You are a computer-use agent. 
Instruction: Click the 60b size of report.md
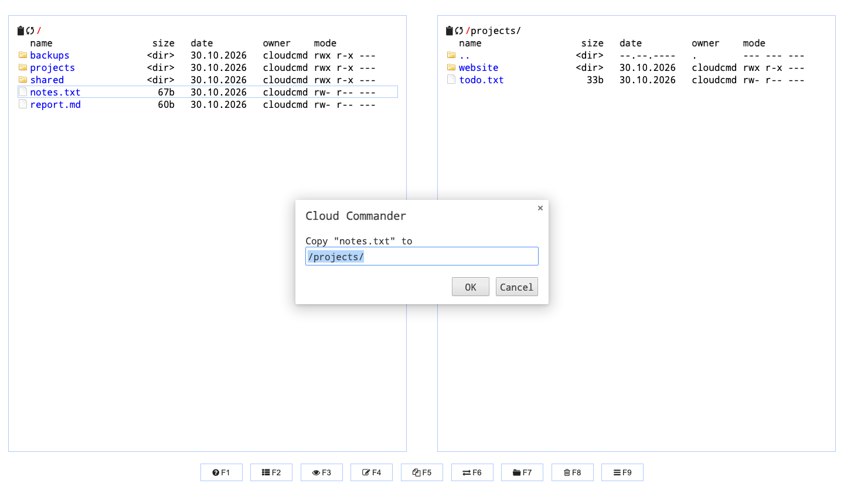[x=166, y=104]
